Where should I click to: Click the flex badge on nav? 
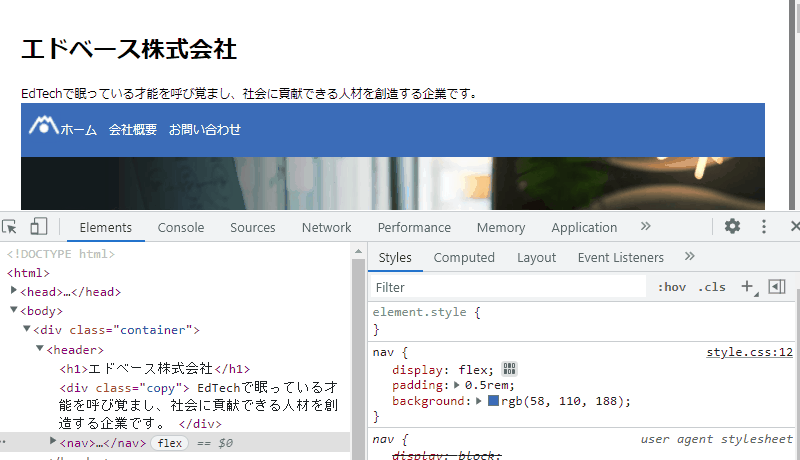click(169, 443)
